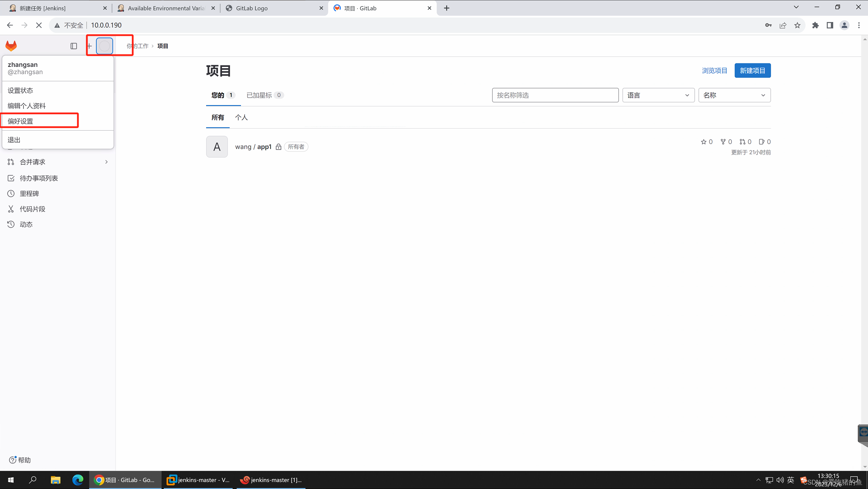Select Sign out menu item
This screenshot has height=489, width=868.
pos(58,140)
